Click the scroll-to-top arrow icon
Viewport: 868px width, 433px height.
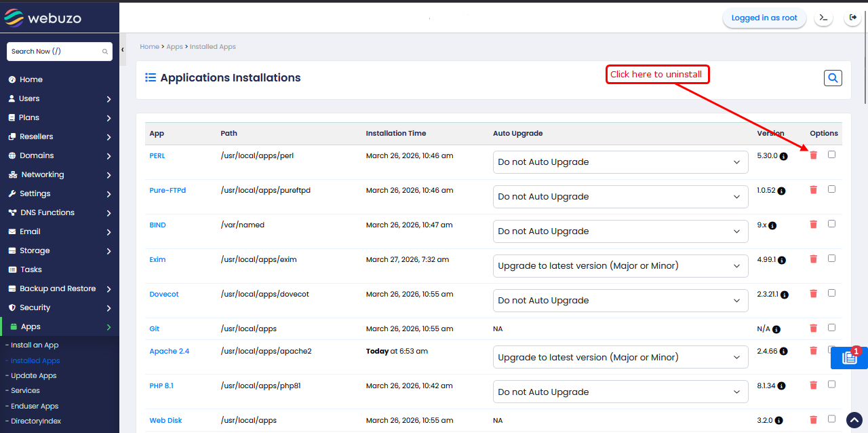point(854,420)
